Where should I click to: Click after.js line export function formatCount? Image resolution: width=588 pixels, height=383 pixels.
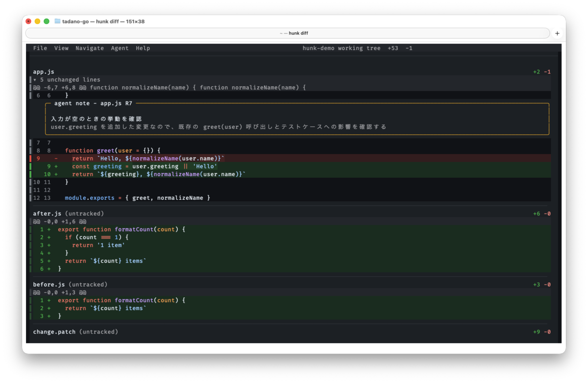[290, 229]
